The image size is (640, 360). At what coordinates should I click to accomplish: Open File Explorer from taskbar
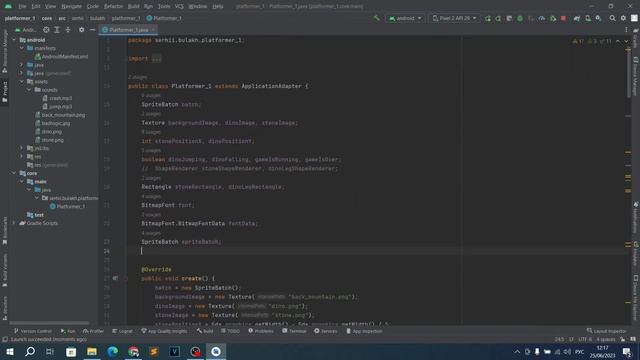pyautogui.click(x=92, y=351)
